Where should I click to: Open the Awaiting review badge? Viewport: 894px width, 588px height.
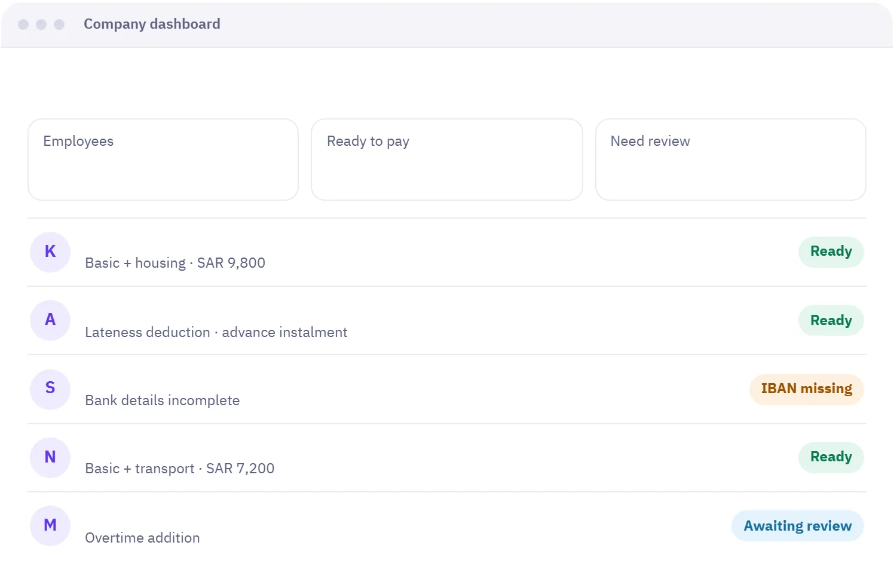(x=797, y=526)
